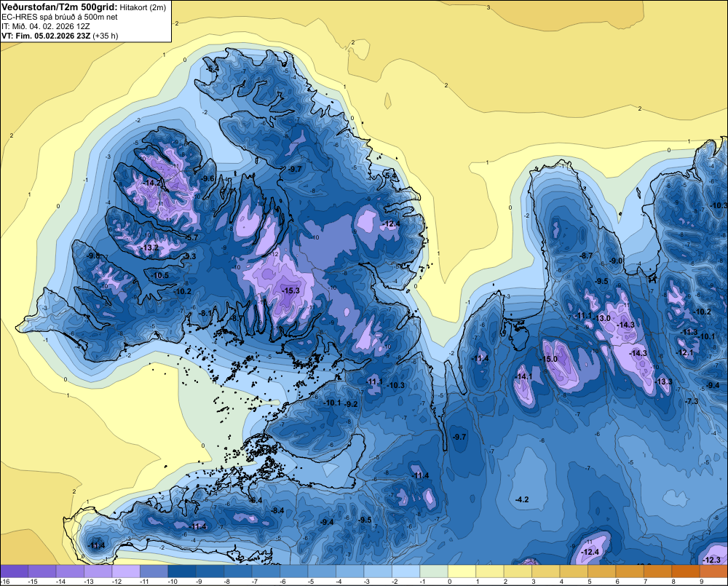Click the 'EC-HRES spá brúuð á 500m net' line
The height and width of the screenshot is (586, 728).
pos(59,17)
